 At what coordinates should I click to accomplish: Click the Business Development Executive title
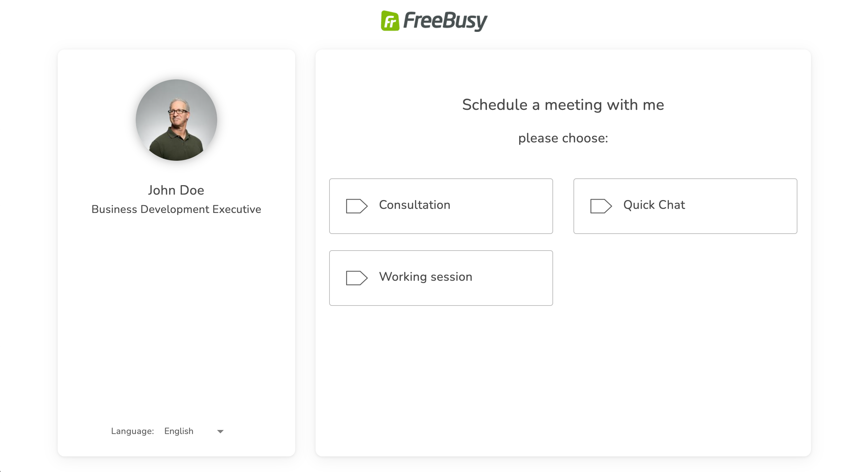pyautogui.click(x=176, y=209)
